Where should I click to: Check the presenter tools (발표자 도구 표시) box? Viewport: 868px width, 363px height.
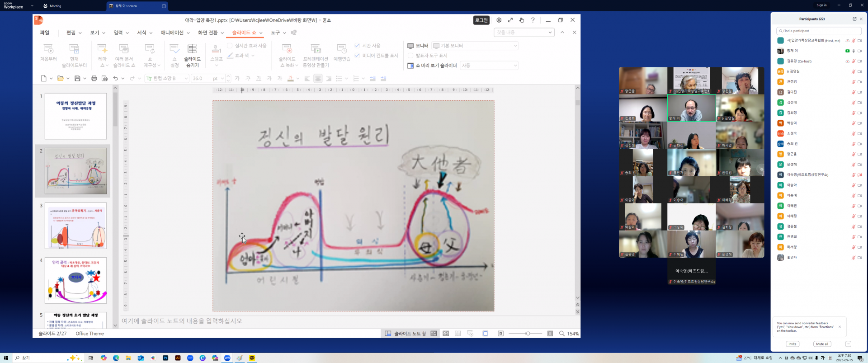tap(410, 56)
